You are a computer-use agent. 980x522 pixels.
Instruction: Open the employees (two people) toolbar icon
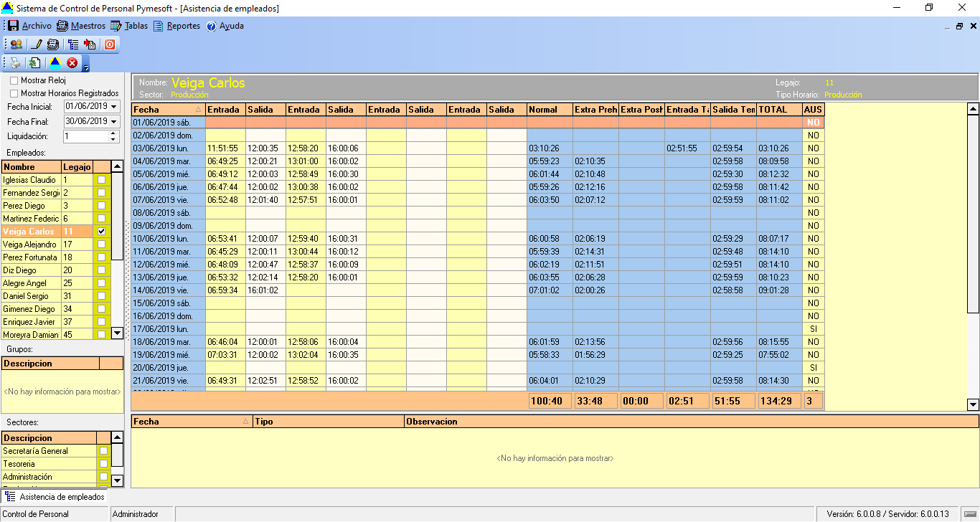coord(16,44)
